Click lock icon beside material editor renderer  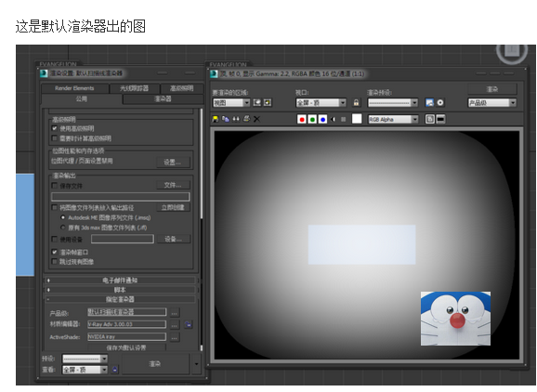[188, 324]
